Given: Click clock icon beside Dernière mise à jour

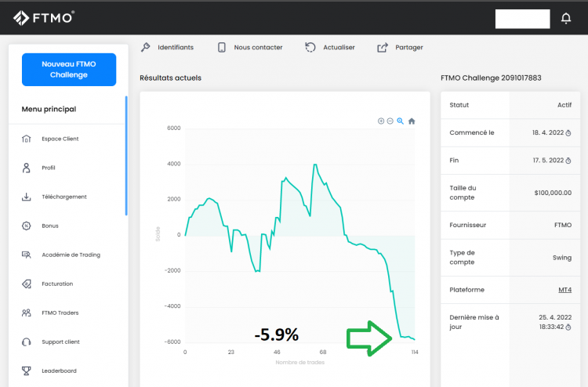Looking at the screenshot, I should pyautogui.click(x=568, y=327).
